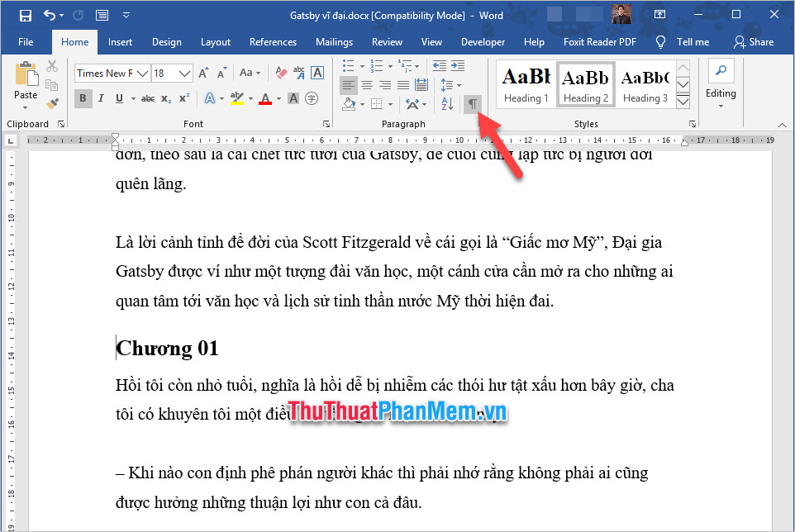This screenshot has width=795, height=532.
Task: Click the red font color swatch
Action: pos(264,99)
